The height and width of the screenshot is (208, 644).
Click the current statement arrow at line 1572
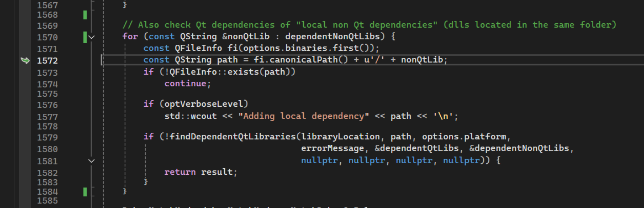point(25,60)
